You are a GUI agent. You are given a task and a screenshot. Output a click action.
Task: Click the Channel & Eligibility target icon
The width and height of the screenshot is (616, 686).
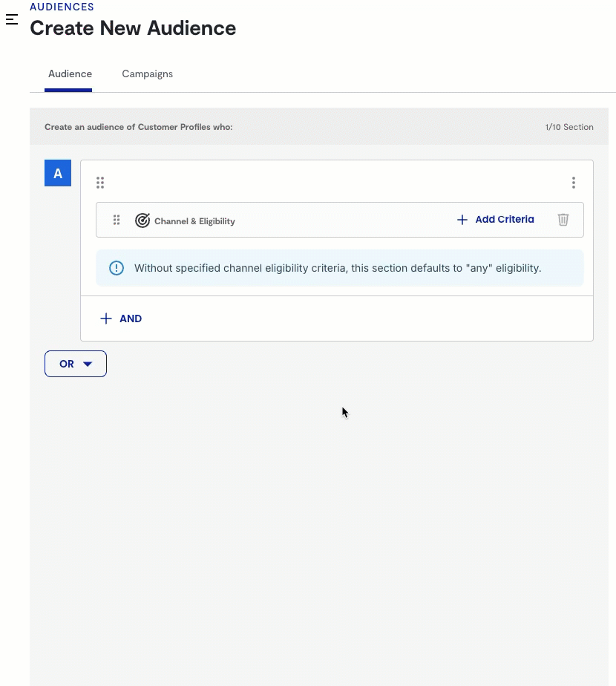(x=142, y=220)
